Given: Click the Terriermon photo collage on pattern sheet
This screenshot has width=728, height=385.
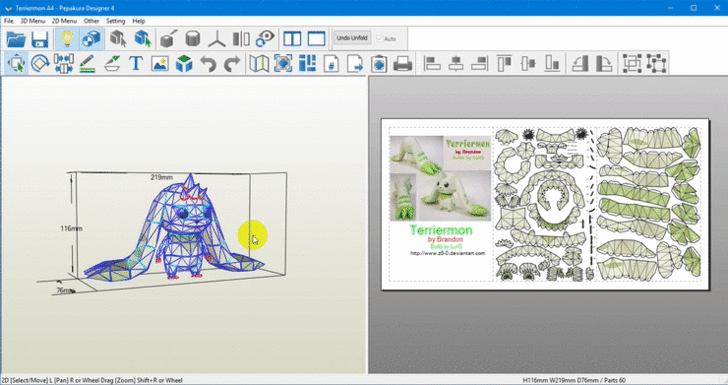Looking at the screenshot, I should click(440, 178).
